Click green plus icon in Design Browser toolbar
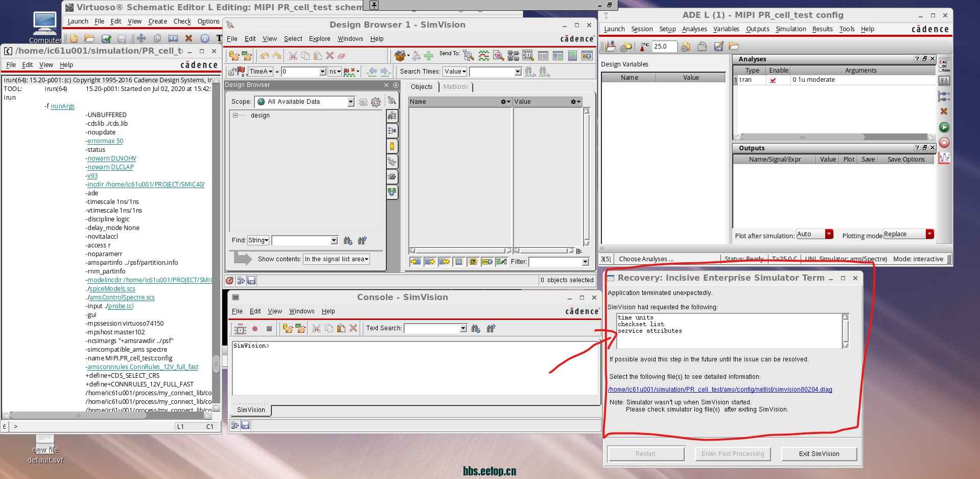 (x=429, y=56)
